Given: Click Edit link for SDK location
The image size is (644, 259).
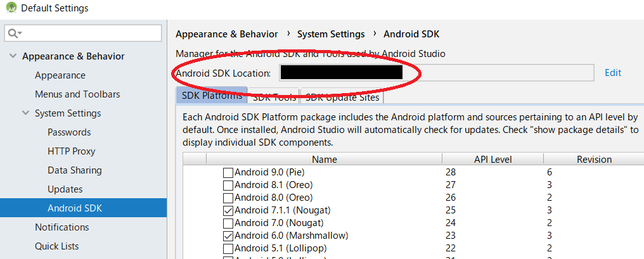Looking at the screenshot, I should [612, 73].
